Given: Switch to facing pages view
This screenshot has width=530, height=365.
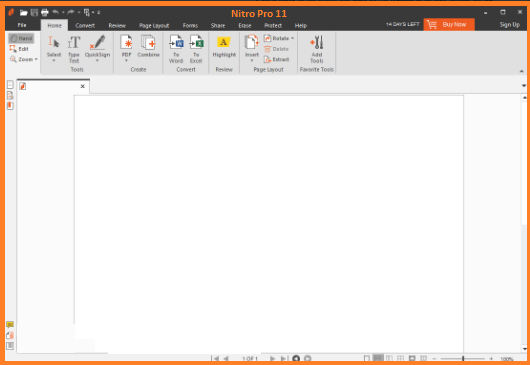Looking at the screenshot, I should pos(389,359).
